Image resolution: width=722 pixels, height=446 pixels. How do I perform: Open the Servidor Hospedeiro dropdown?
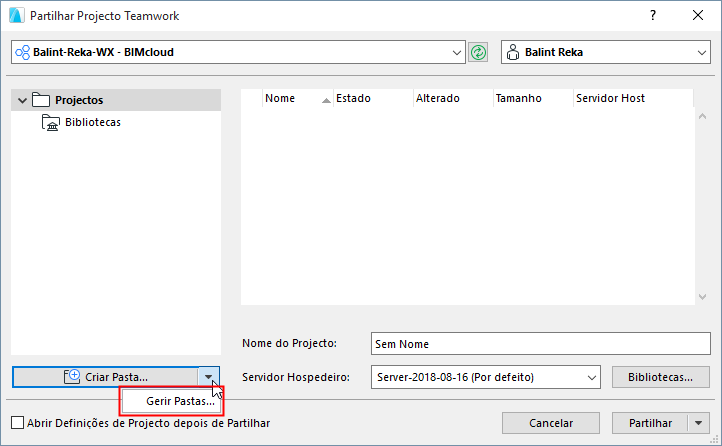(x=592, y=377)
